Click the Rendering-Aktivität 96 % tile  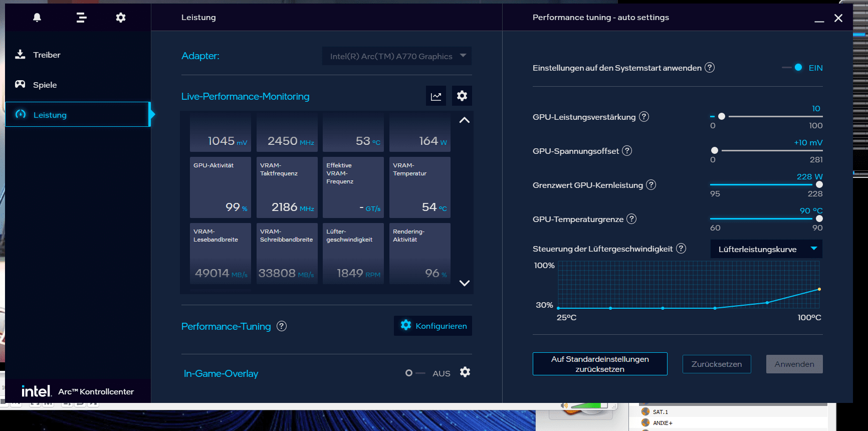tap(420, 254)
